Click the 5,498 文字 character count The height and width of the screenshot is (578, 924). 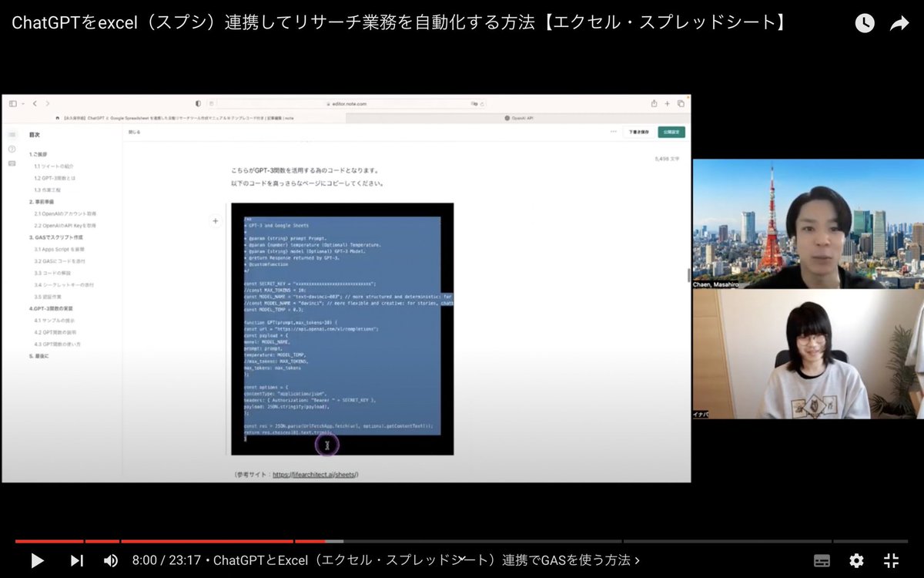(x=667, y=159)
